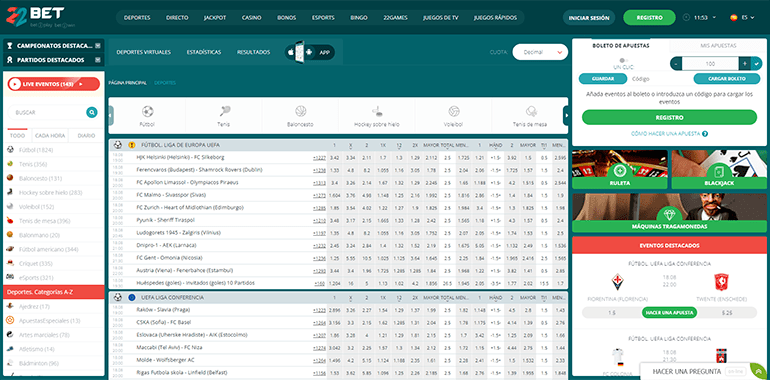Open the Fútbol sport tile icon
Screen dimensions: 770x380
point(147,111)
